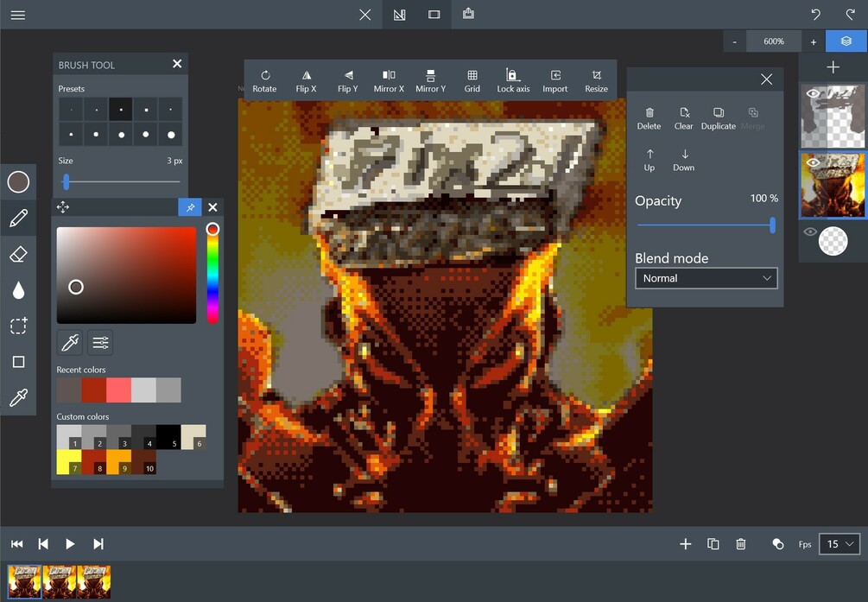868x602 pixels.
Task: Select the dashed selection tool
Action: [x=18, y=326]
